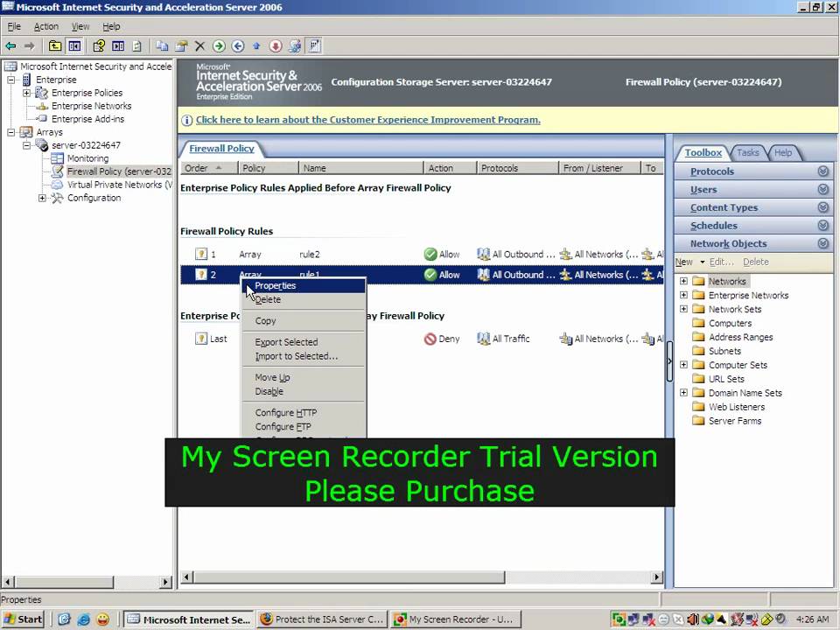Choose Delete from the context menu

pyautogui.click(x=304, y=300)
